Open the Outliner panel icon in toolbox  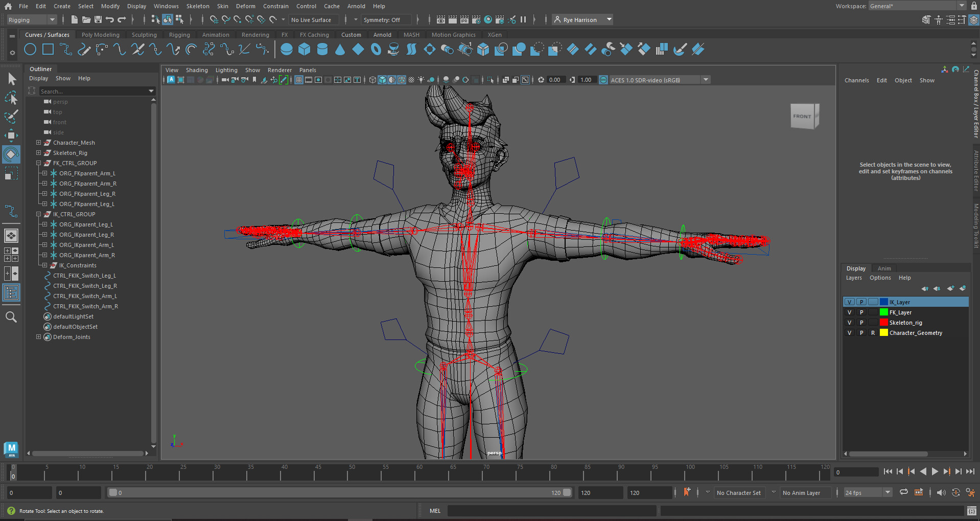pyautogui.click(x=11, y=292)
